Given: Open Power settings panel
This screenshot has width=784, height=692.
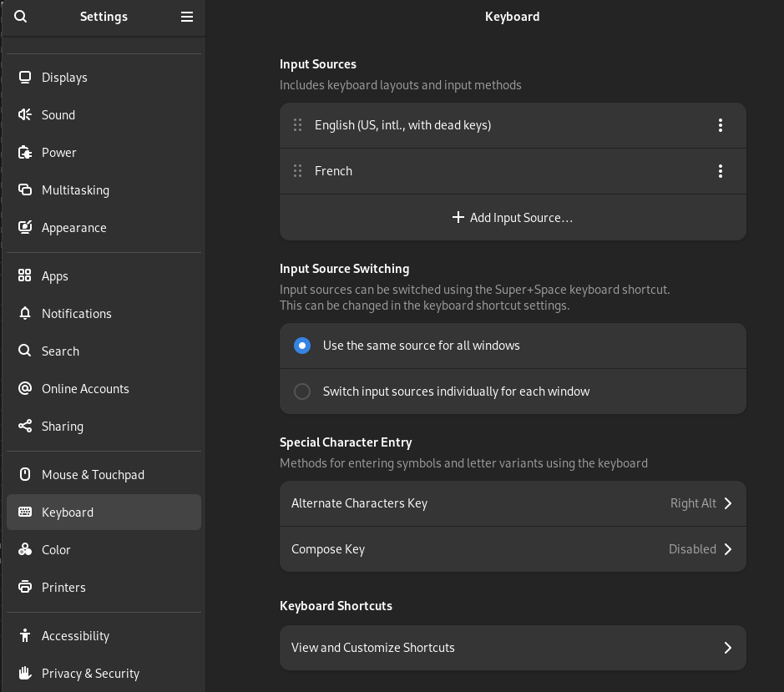Looking at the screenshot, I should click(104, 153).
